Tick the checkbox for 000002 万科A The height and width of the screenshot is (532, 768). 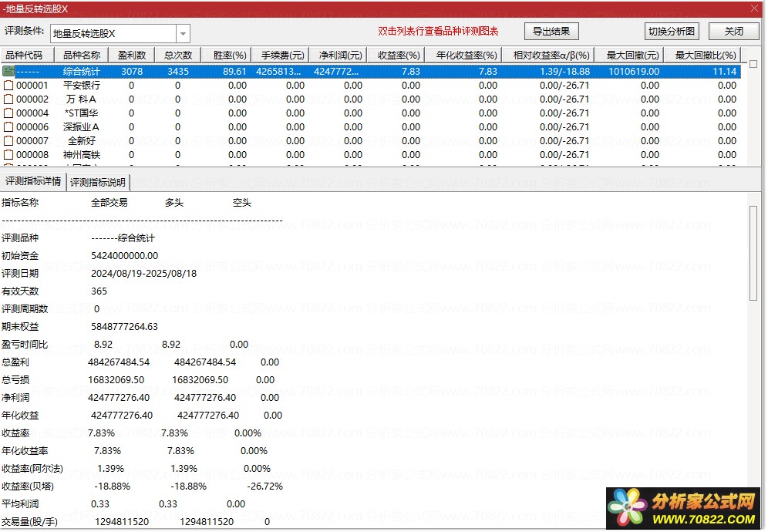8,99
